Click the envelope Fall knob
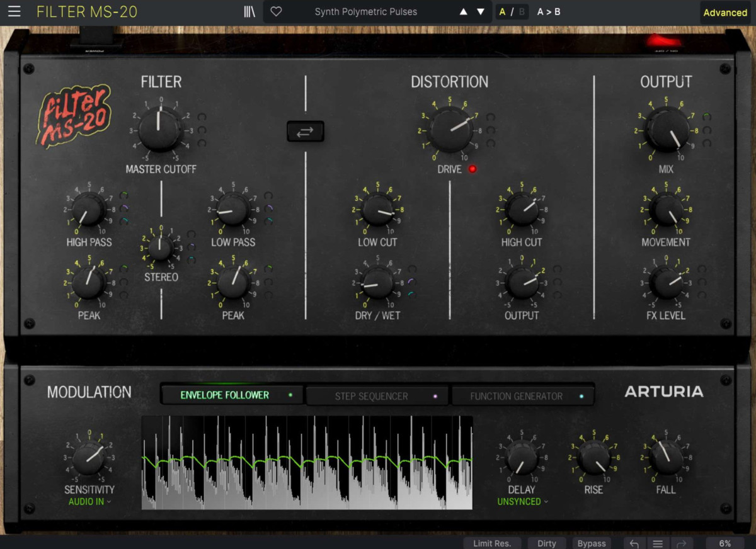Viewport: 756px width, 549px height. pos(666,458)
